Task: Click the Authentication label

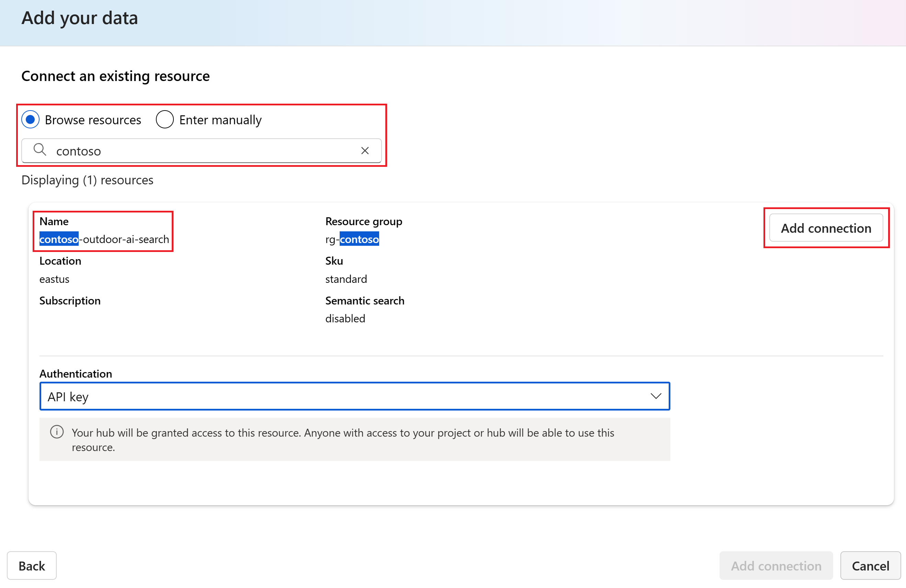Action: tap(76, 374)
